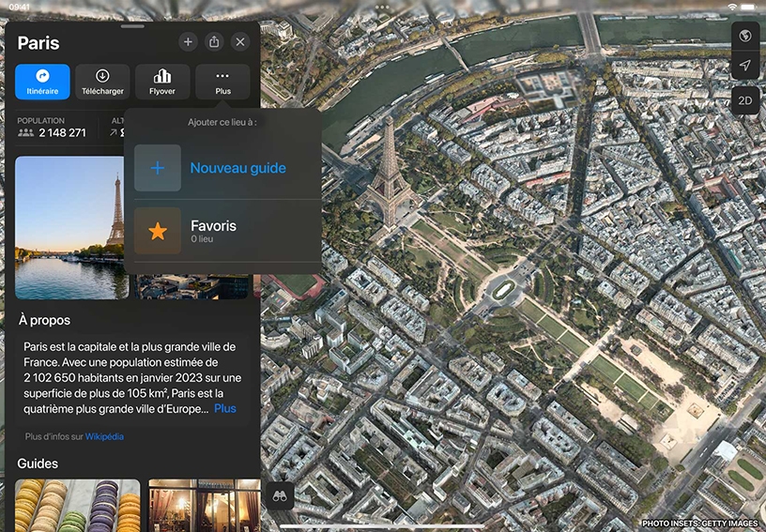This screenshot has height=532, width=766.
Task: Click the 09:41 clock in status bar
Action: click(20, 7)
